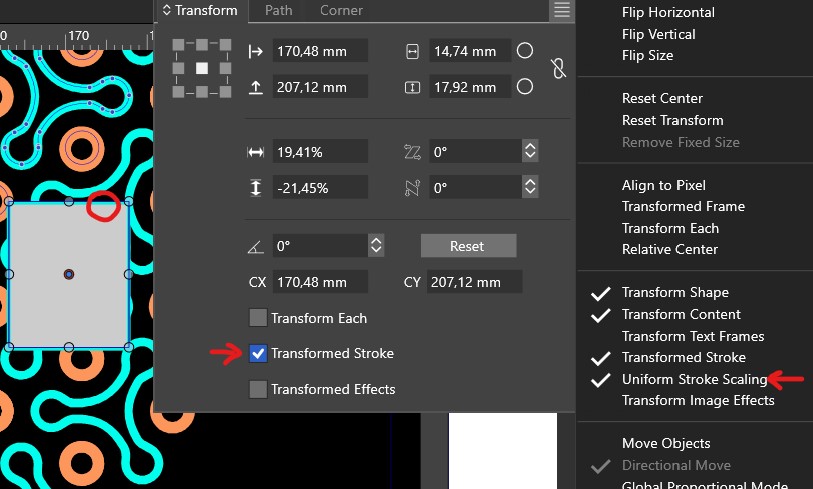The width and height of the screenshot is (813, 489).
Task: Uncheck the Transformed Stroke checkbox
Action: click(258, 353)
